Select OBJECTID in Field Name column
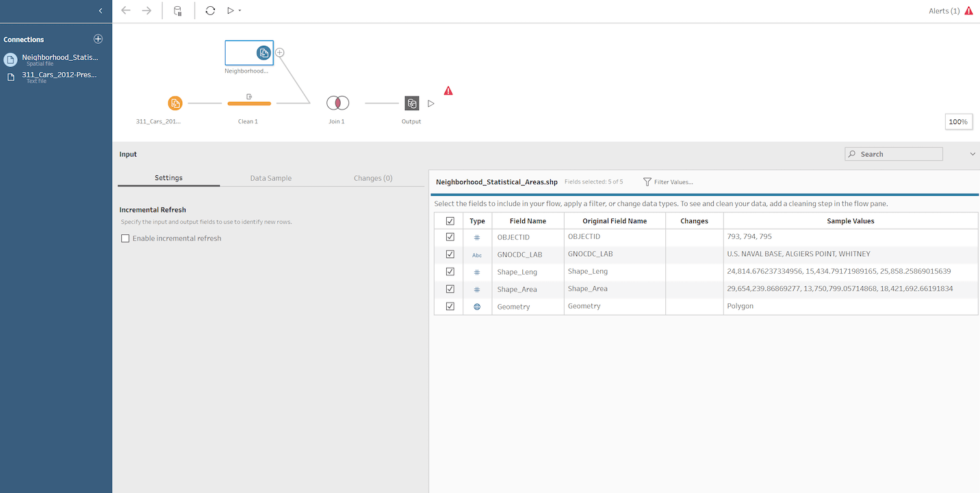The image size is (980, 493). [x=513, y=238]
